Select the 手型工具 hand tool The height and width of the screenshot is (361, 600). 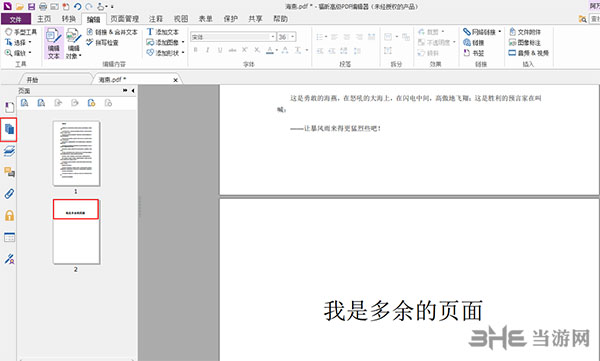[x=21, y=32]
